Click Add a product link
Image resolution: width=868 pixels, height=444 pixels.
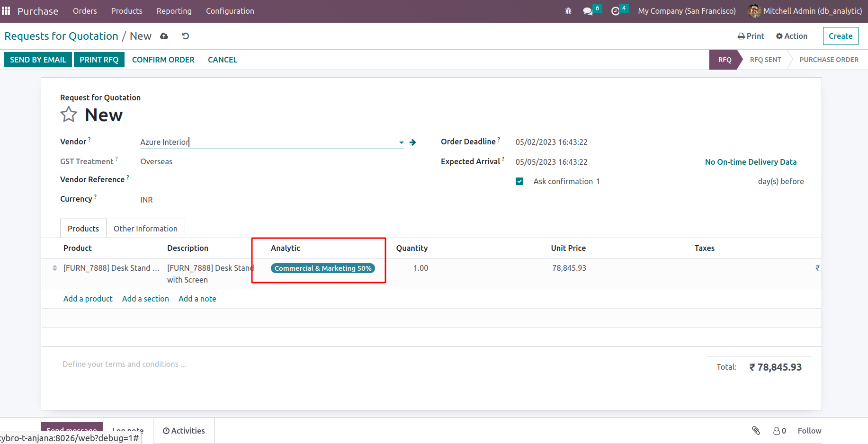88,299
